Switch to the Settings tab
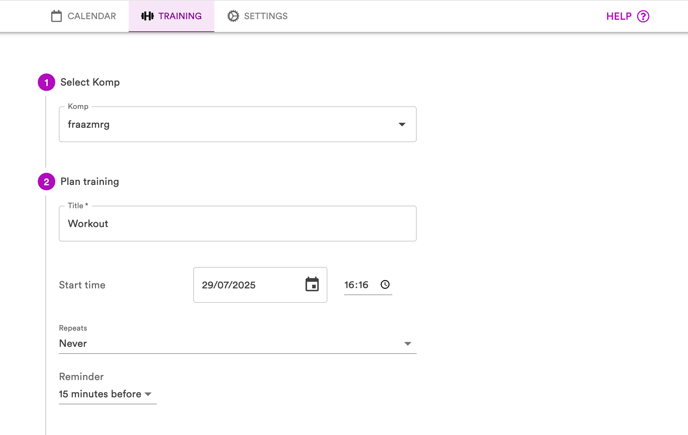Viewport: 688px width, 435px height. [257, 16]
